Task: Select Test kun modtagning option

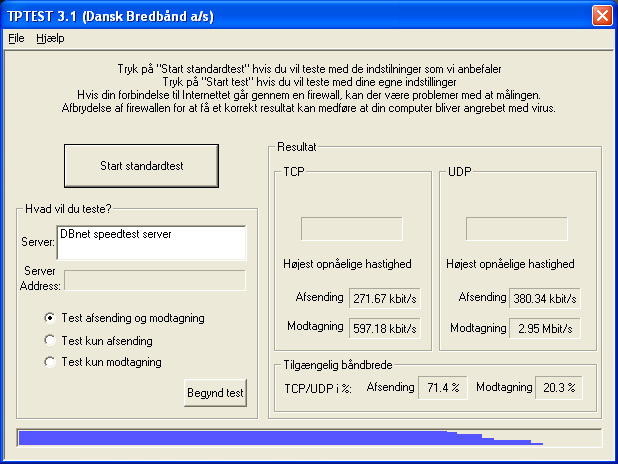Action: pos(50,362)
